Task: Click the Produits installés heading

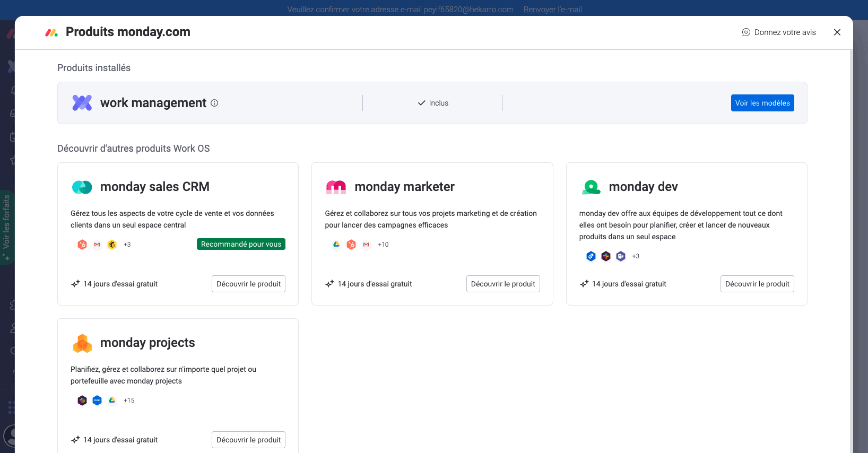Action: click(94, 68)
